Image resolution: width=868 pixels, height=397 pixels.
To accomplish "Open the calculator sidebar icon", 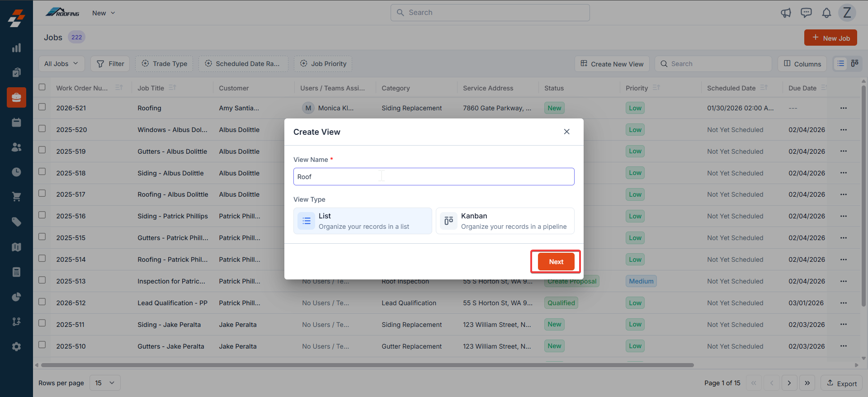I will [16, 272].
